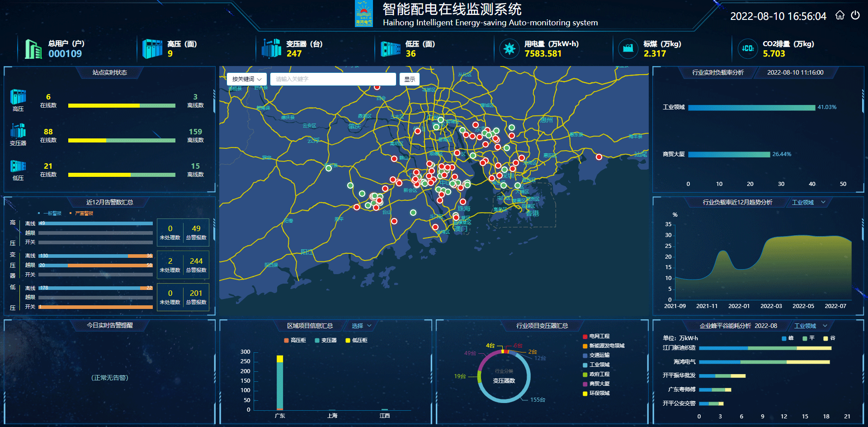
Task: Toggle the 严重警报 legend item
Action: [x=81, y=213]
